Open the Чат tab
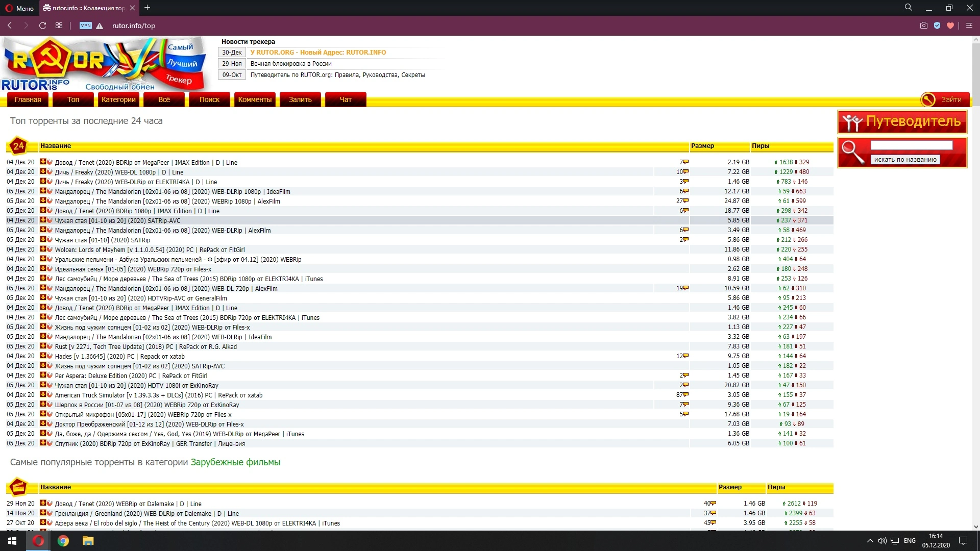 click(x=346, y=99)
